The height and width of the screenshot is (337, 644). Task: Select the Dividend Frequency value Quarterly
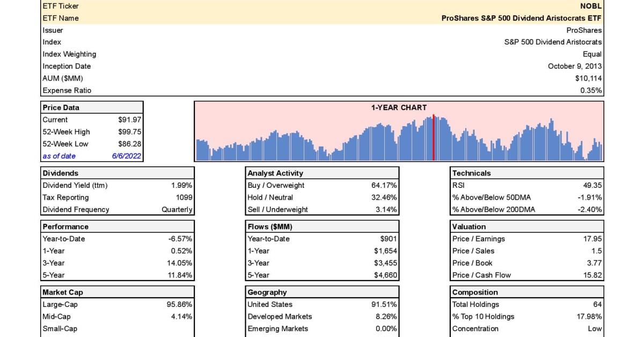click(177, 209)
